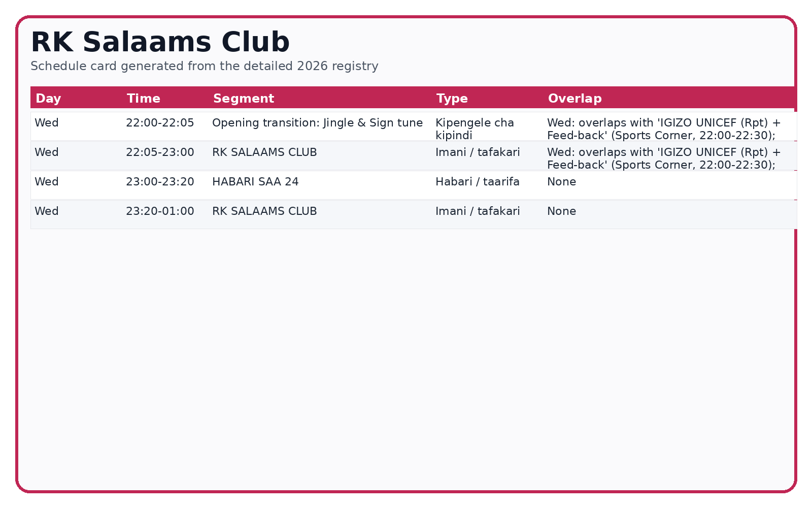
Task: Click the RK Salaams Club page title
Action: pyautogui.click(x=160, y=42)
